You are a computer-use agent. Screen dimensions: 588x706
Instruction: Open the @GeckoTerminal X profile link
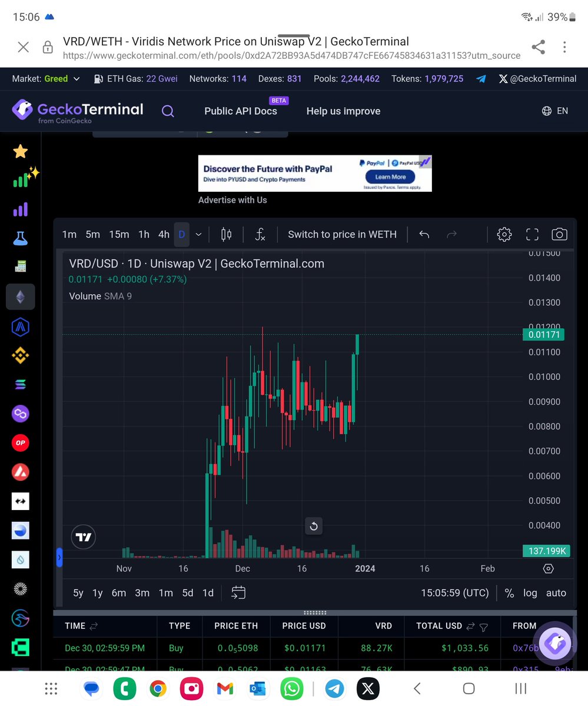[537, 78]
